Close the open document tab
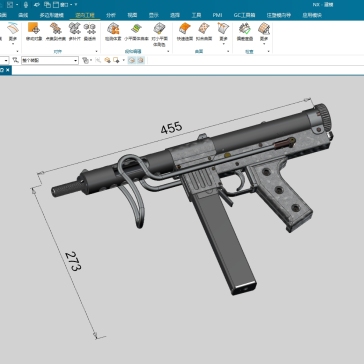 7,70
